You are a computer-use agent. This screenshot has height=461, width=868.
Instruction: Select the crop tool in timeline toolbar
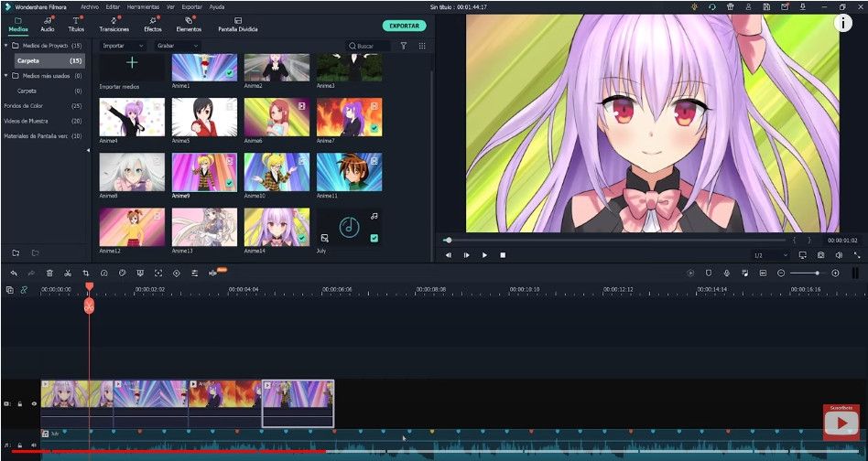86,273
